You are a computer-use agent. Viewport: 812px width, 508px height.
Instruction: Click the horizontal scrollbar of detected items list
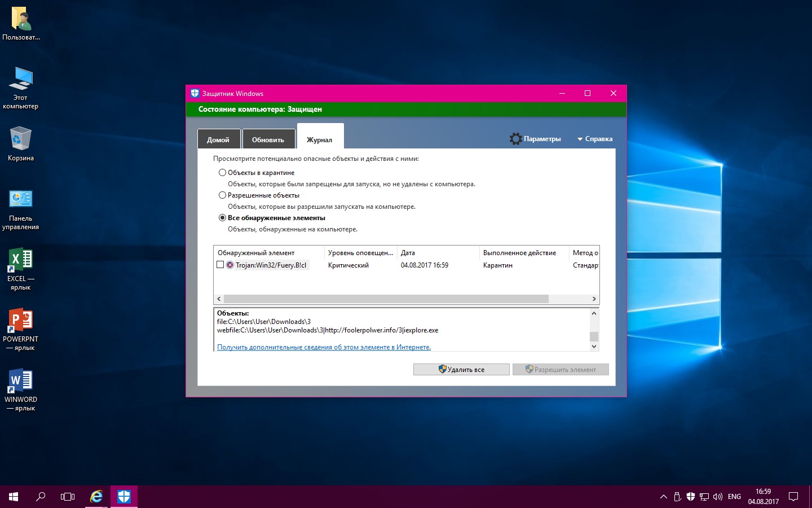click(386, 299)
